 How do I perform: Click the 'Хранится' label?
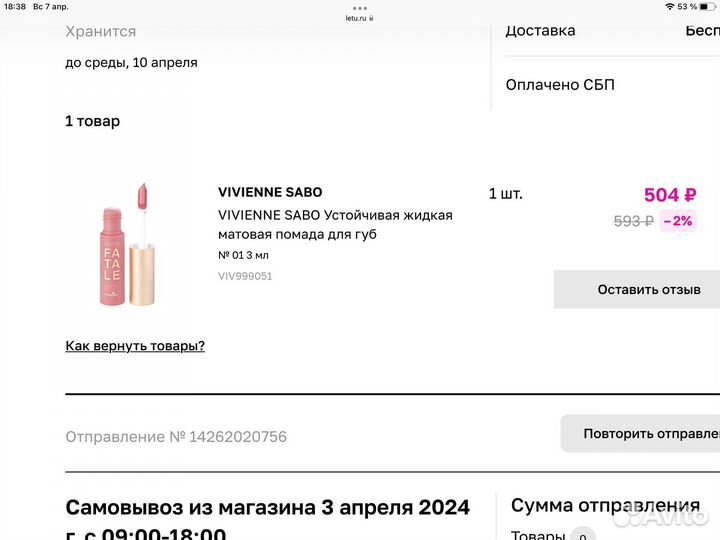(101, 32)
